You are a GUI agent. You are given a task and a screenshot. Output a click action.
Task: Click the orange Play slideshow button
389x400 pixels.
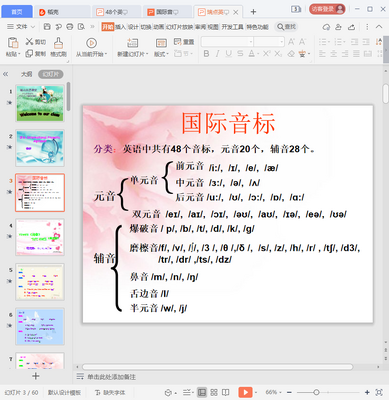click(245, 392)
